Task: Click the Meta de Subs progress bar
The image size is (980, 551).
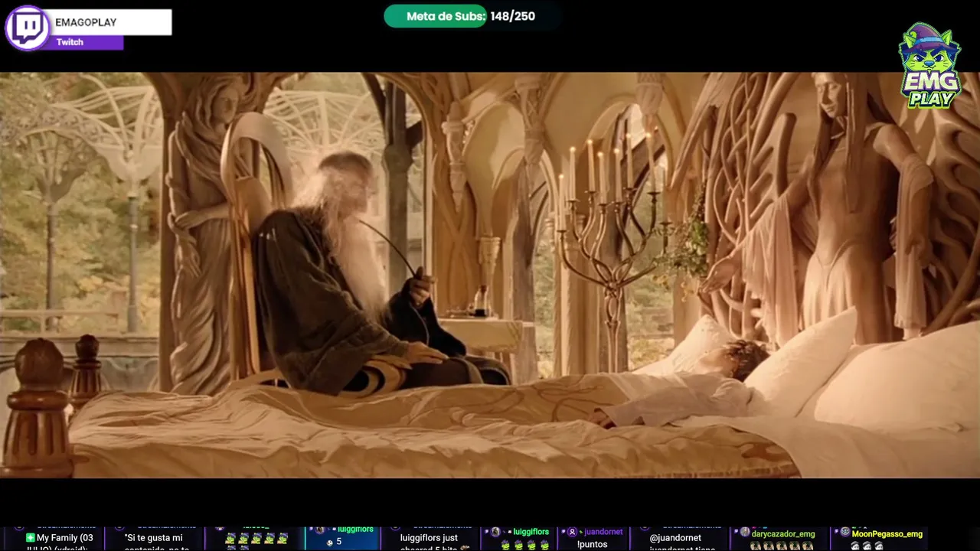Action: coord(471,16)
